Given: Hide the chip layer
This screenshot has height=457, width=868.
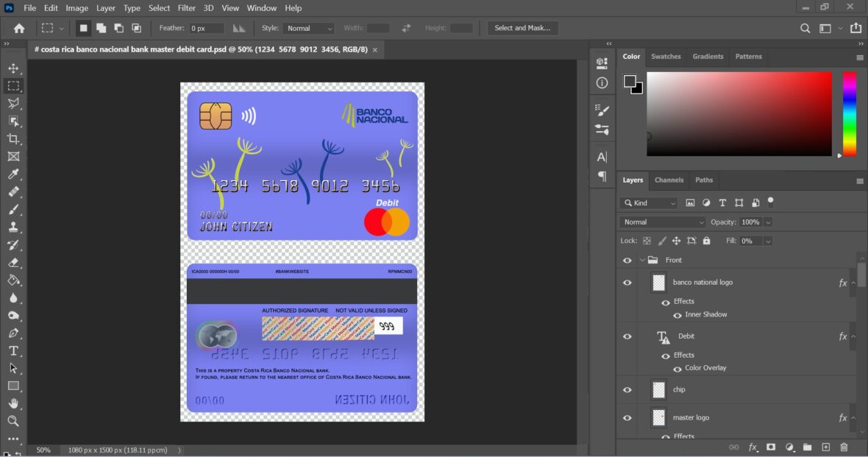Looking at the screenshot, I should (627, 390).
